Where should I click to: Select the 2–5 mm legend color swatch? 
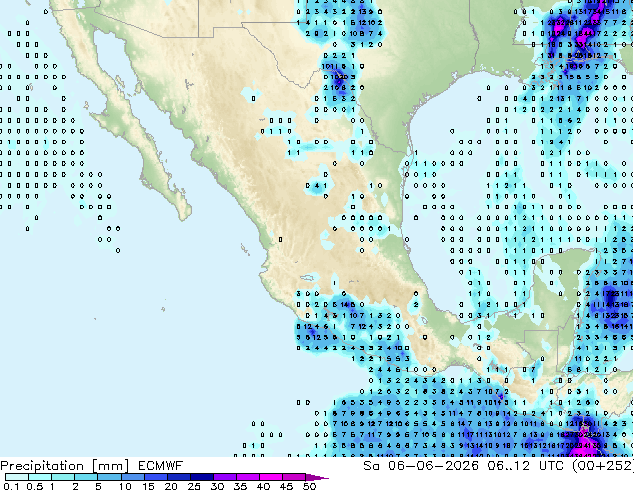click(x=86, y=477)
